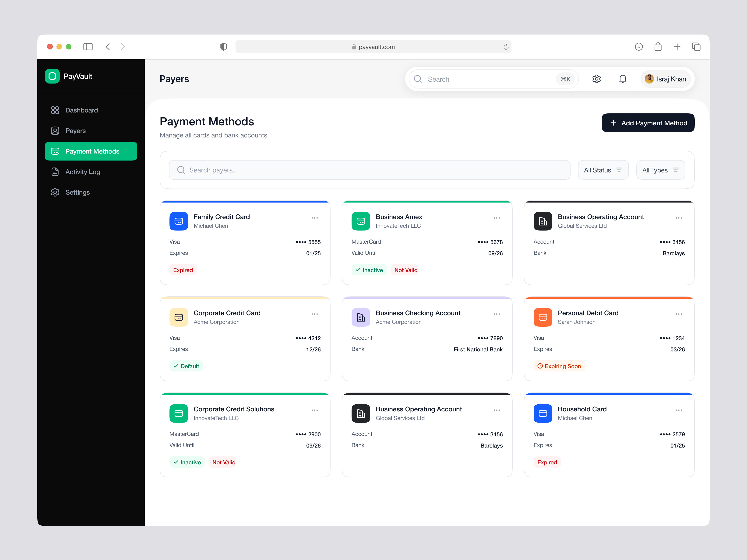The width and height of the screenshot is (747, 560).
Task: Click the Business Amex green card icon
Action: tap(361, 221)
